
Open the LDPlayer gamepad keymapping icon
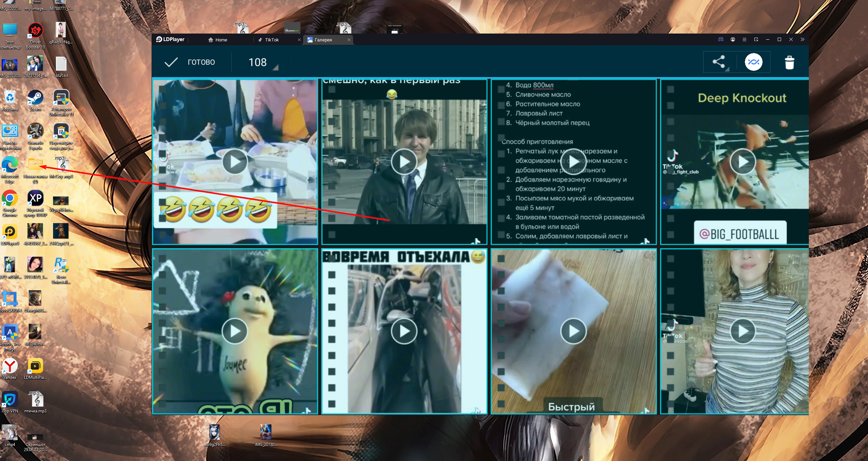pyautogui.click(x=721, y=39)
